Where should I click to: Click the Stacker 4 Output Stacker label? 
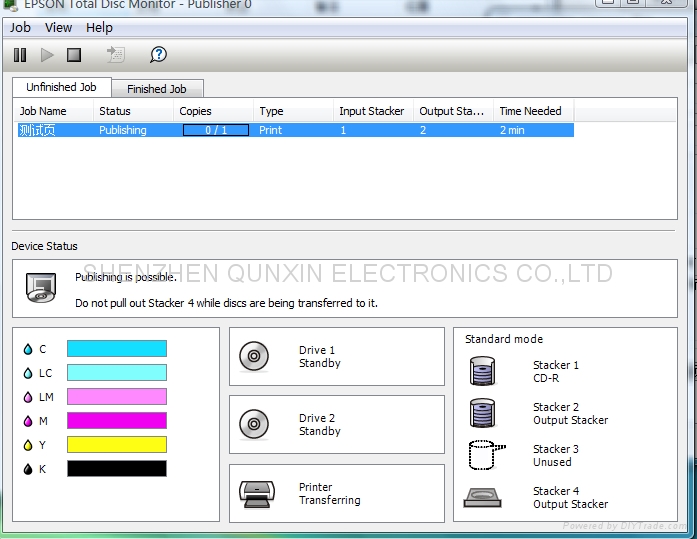click(x=570, y=498)
